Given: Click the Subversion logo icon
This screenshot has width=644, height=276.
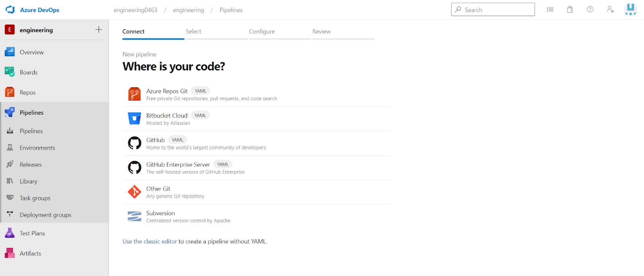Looking at the screenshot, I should [x=134, y=216].
